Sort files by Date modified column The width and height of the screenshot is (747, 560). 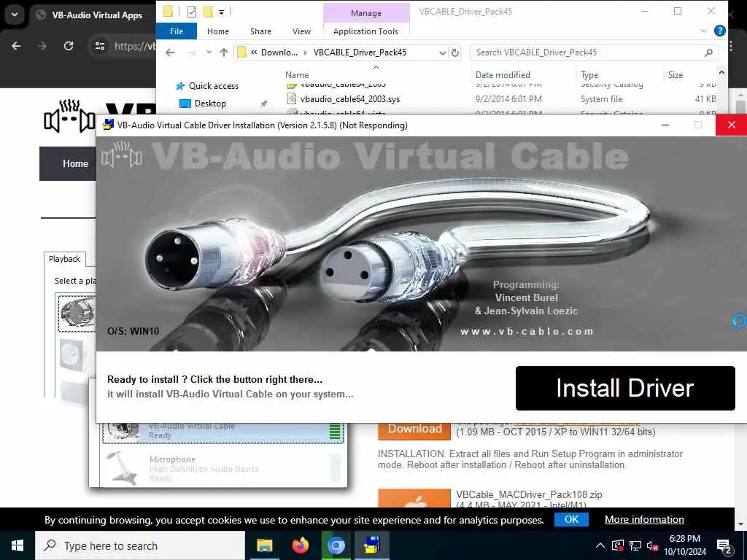click(503, 75)
